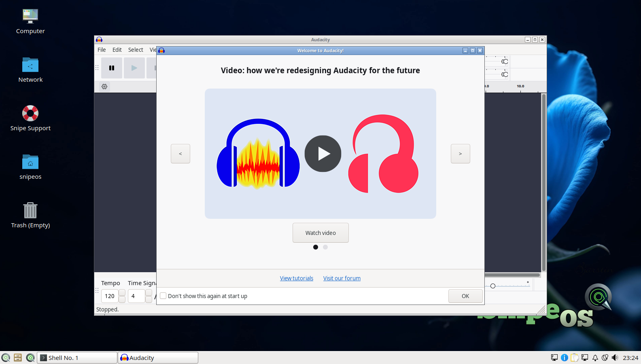
Task: Close the Welcome to Audacity dialog
Action: pos(480,51)
